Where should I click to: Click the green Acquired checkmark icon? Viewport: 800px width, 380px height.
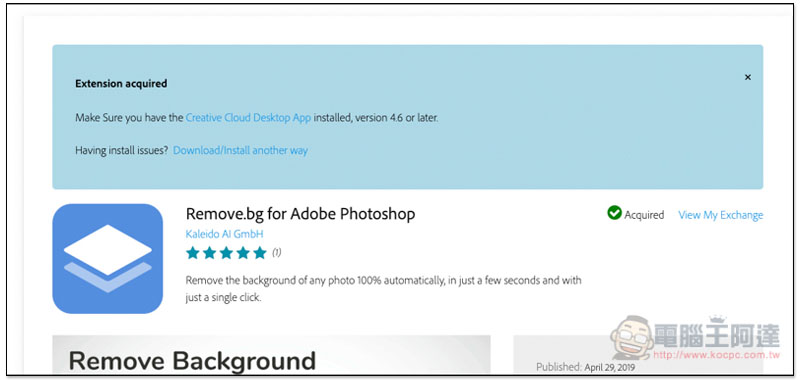click(614, 213)
